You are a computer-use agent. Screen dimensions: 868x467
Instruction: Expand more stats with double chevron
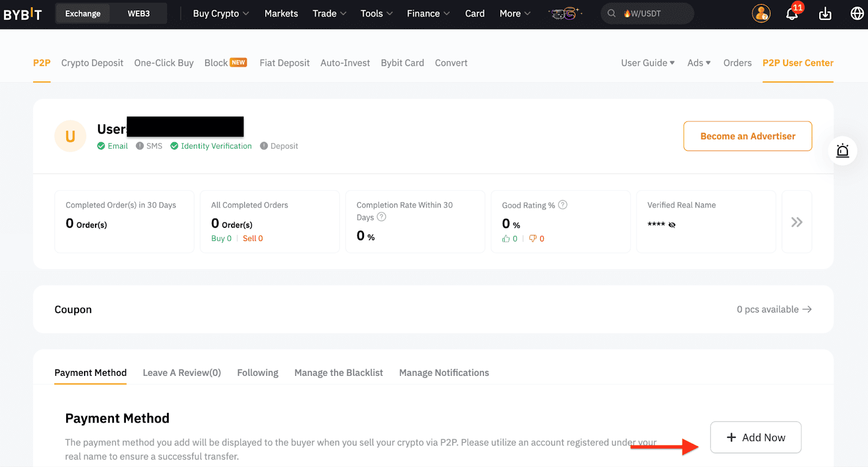796,222
